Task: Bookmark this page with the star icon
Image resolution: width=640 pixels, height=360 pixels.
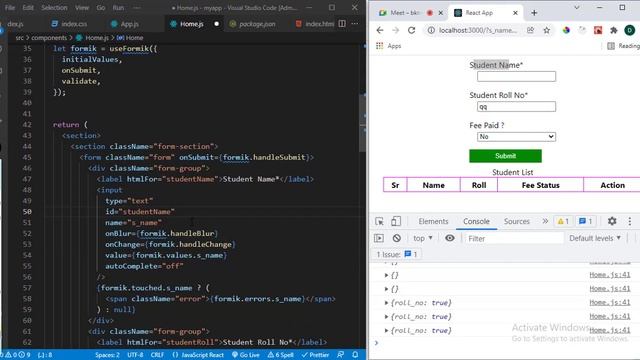Action: [x=547, y=30]
